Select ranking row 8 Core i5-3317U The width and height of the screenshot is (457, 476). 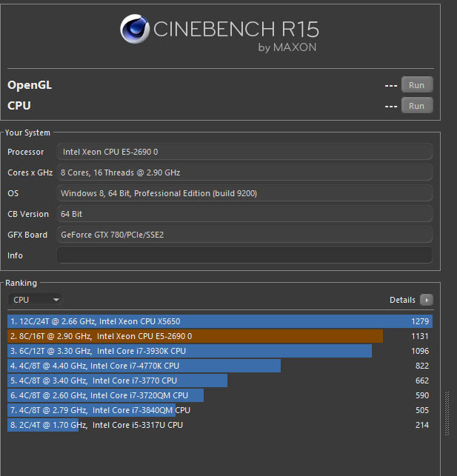coord(220,425)
